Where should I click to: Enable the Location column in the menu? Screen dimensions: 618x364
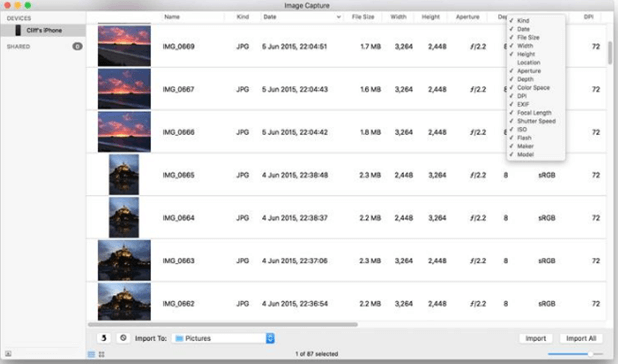click(x=536, y=63)
